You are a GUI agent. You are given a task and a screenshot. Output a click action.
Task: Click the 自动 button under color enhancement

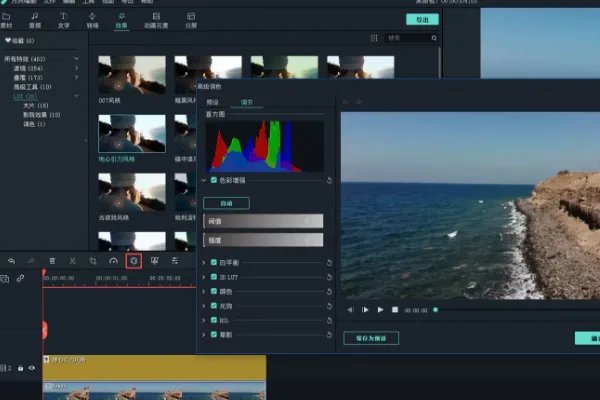[226, 202]
